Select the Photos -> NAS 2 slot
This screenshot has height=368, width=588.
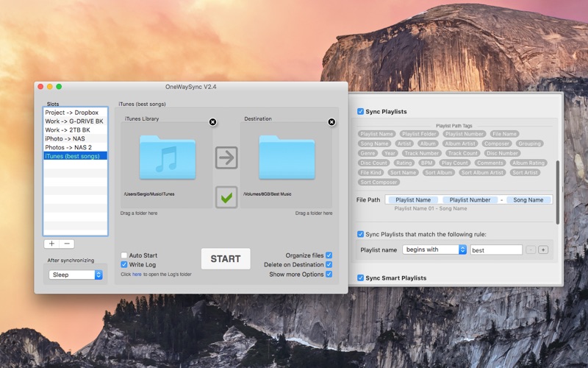click(76, 147)
